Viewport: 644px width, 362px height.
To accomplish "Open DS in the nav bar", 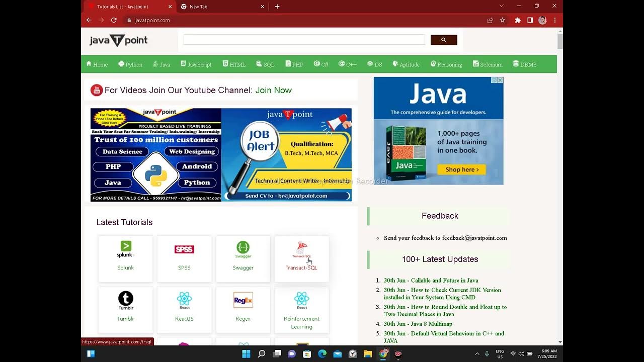I will 375,64.
